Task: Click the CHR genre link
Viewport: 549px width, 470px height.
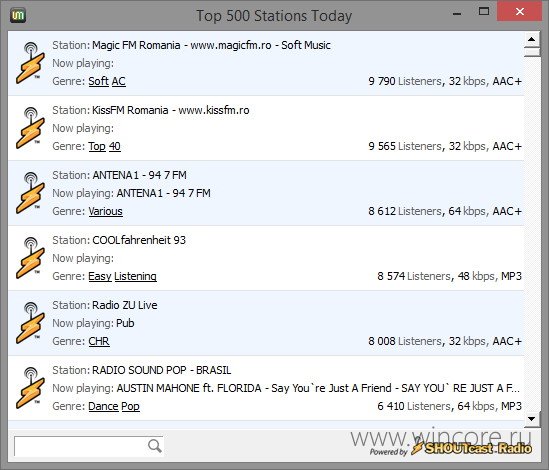Action: coord(99,341)
